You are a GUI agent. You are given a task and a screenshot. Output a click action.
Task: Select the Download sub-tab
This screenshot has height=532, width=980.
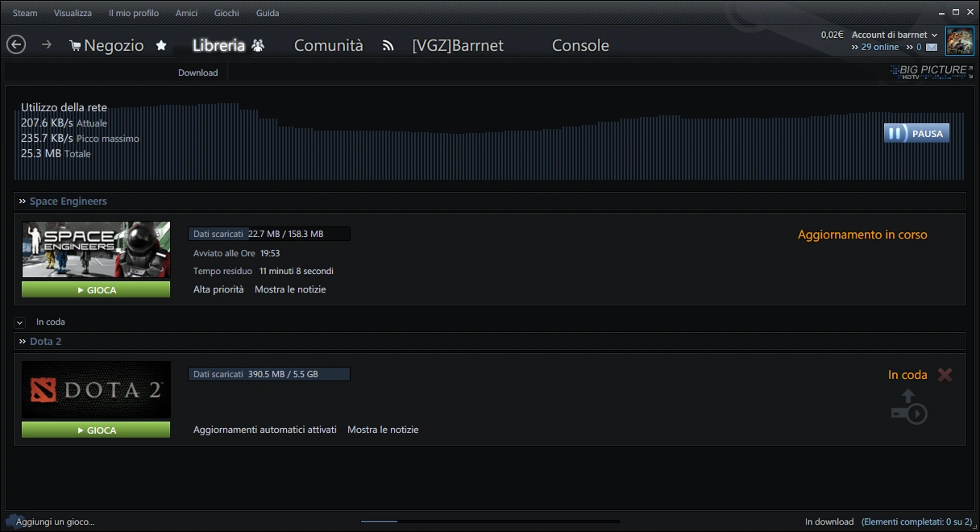pos(198,73)
